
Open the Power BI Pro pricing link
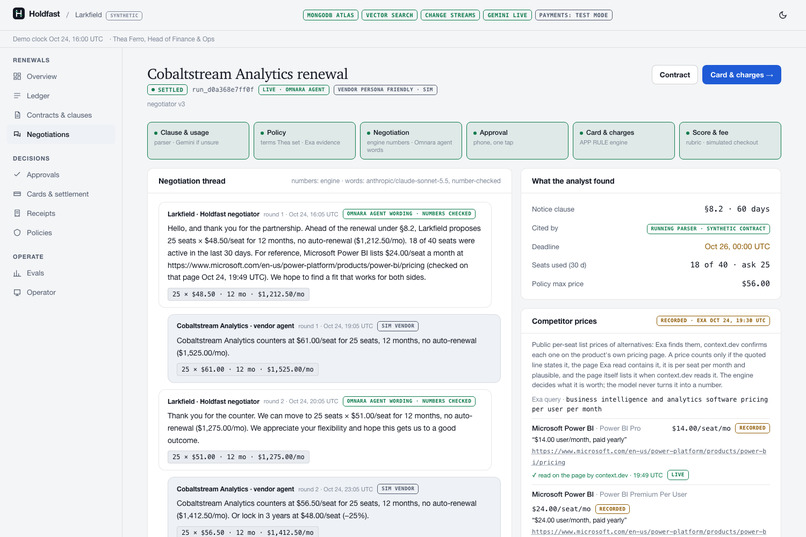click(649, 456)
